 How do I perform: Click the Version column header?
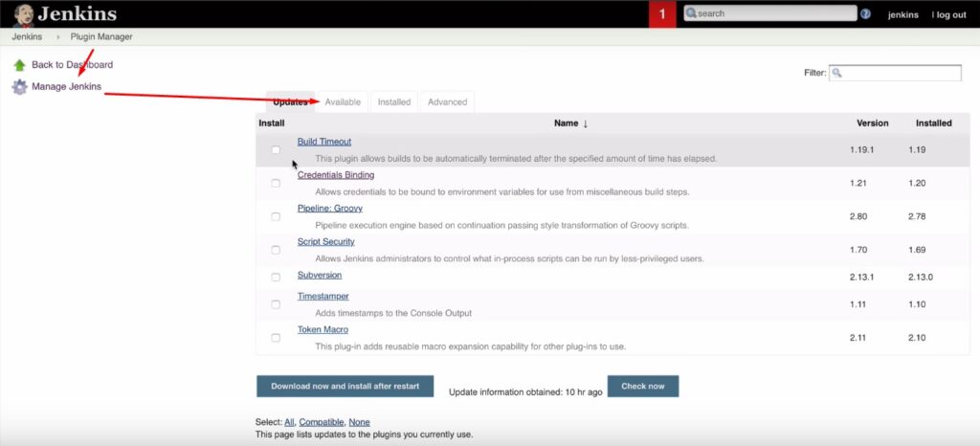873,123
